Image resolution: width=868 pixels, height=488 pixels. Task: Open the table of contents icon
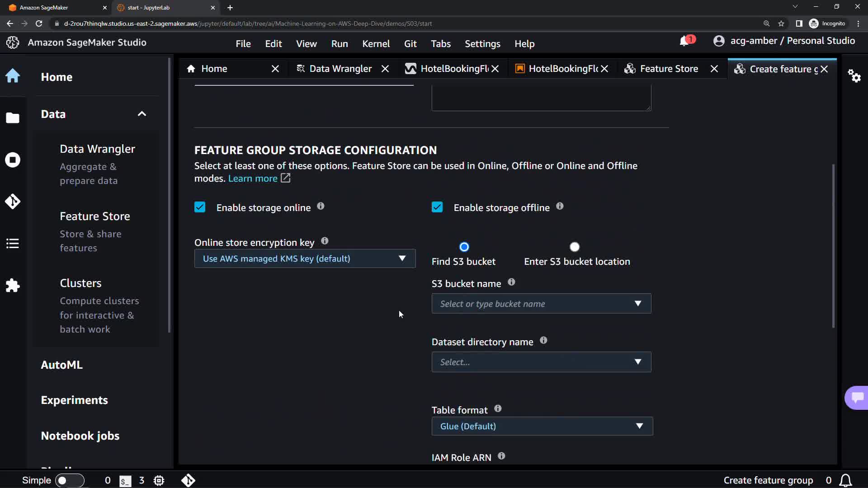[x=13, y=244]
